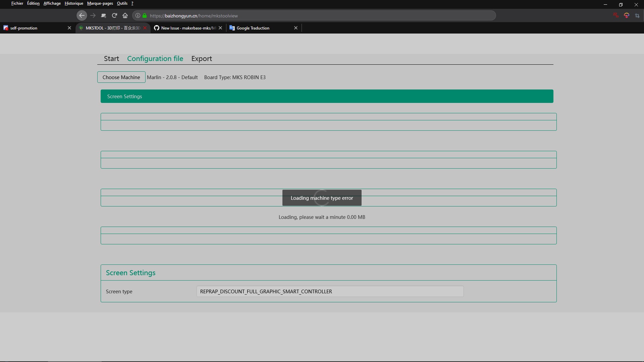
Task: Click the back navigation arrow
Action: pos(82,15)
